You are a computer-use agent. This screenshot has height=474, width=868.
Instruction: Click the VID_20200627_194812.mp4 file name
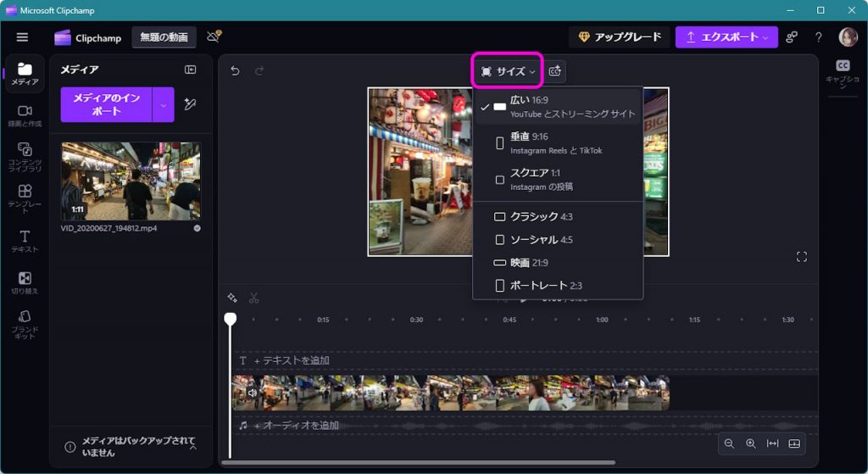coord(109,228)
